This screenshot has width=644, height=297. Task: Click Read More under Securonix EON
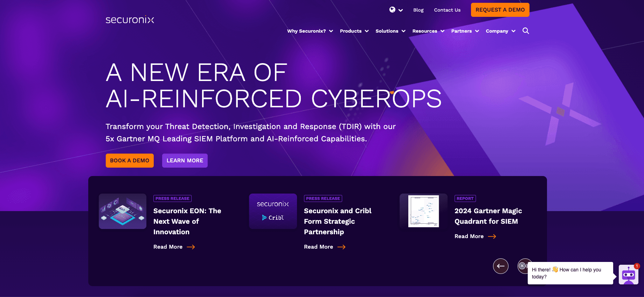pos(174,247)
